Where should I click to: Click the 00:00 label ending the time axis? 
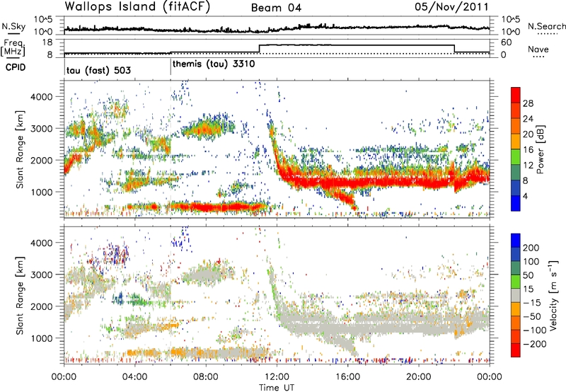[490, 377]
